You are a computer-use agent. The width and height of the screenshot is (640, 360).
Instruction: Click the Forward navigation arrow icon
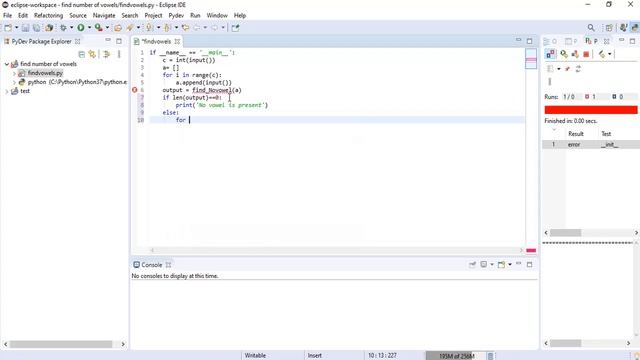[x=215, y=28]
